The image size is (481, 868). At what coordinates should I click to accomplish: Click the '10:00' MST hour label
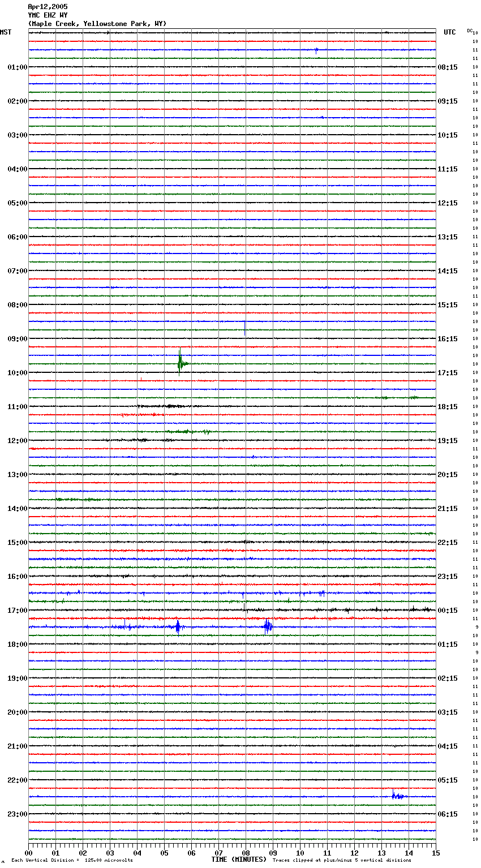tap(17, 373)
